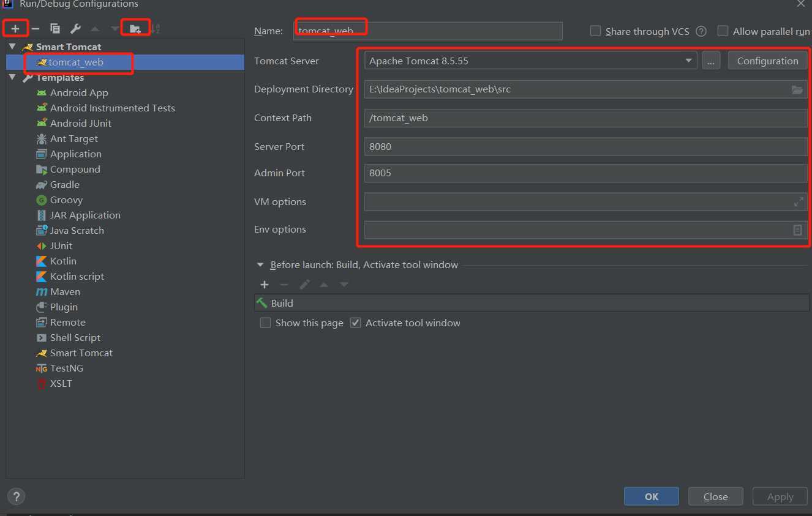
Task: Uncheck Activate tool window checkbox
Action: pos(355,323)
